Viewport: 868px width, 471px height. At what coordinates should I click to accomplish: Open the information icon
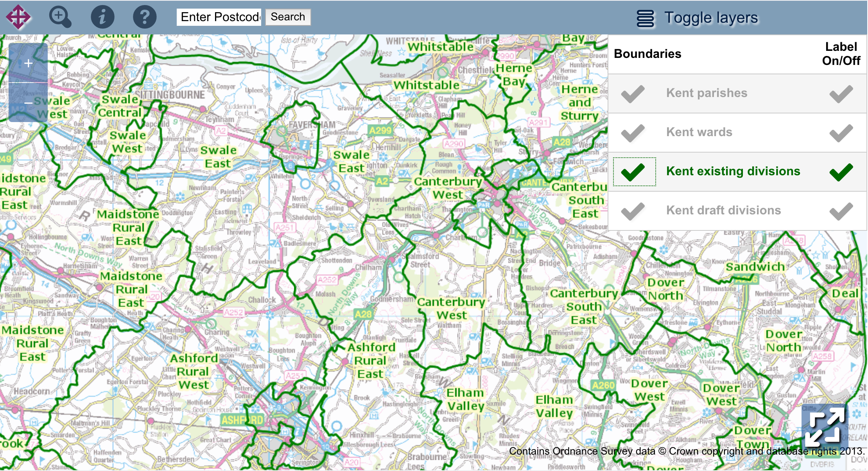coord(102,17)
